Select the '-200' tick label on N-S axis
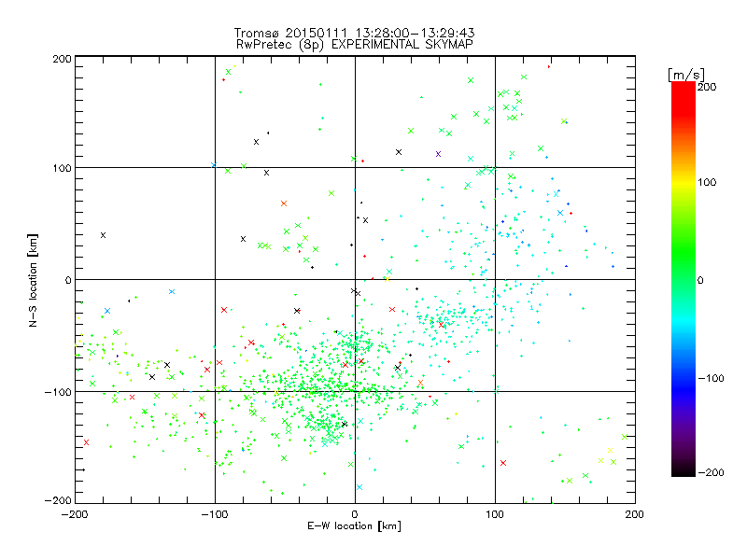 [59, 500]
